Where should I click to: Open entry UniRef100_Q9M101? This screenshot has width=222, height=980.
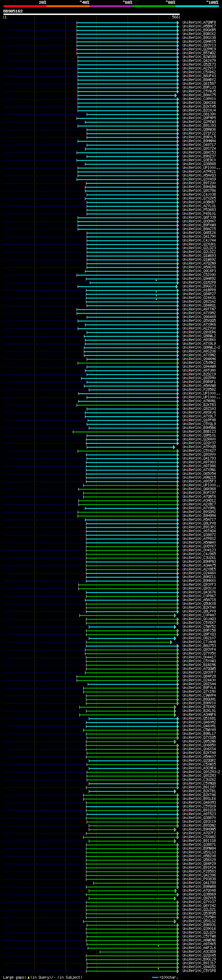[x=199, y=435]
